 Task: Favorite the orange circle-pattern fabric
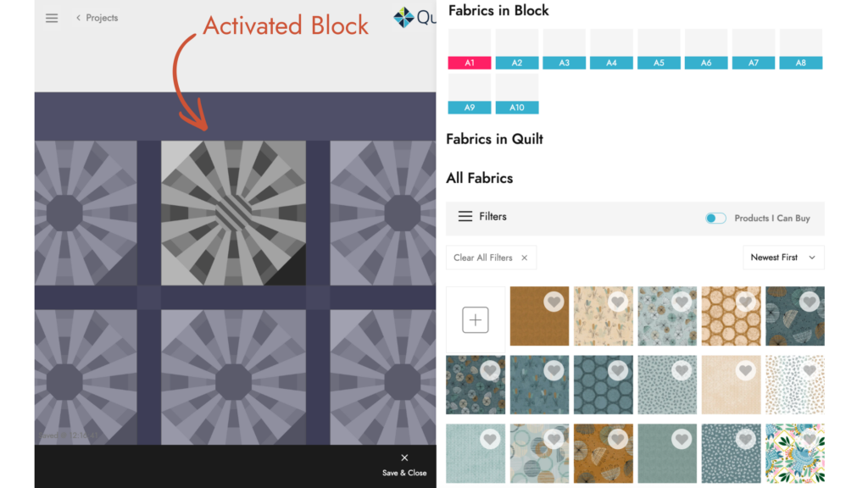pos(745,302)
